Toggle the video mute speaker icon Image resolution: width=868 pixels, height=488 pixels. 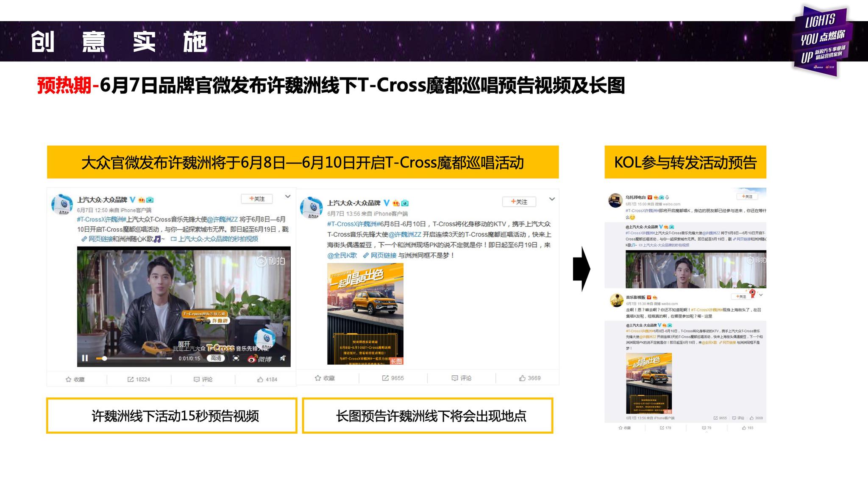[x=283, y=358]
